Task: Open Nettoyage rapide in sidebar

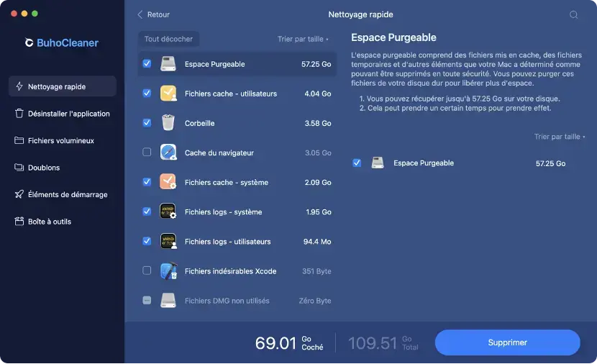Action: point(63,86)
